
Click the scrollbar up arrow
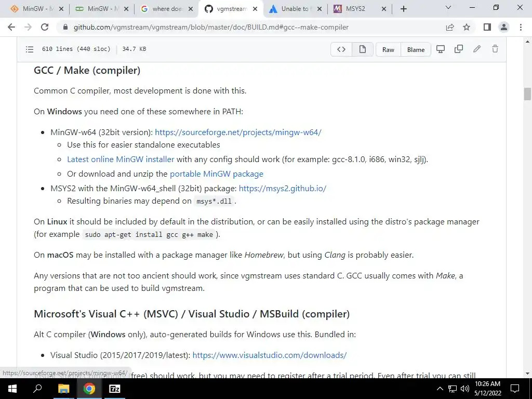(527, 42)
